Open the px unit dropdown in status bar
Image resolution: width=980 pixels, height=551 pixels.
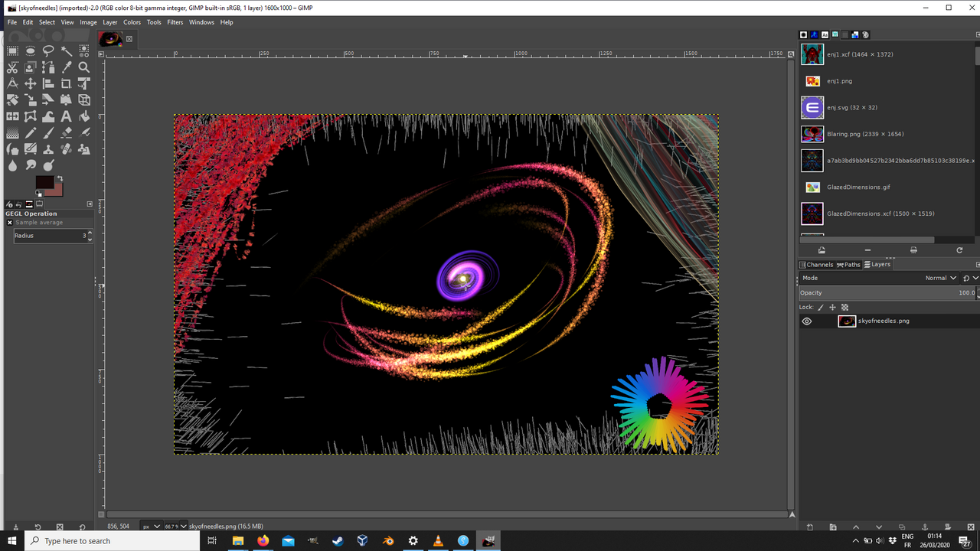point(152,527)
